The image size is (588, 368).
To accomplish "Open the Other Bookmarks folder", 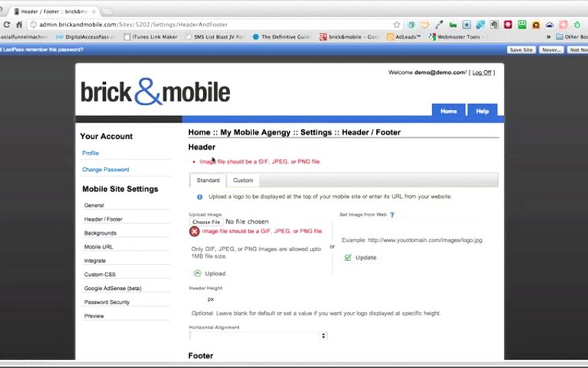I will tap(572, 37).
